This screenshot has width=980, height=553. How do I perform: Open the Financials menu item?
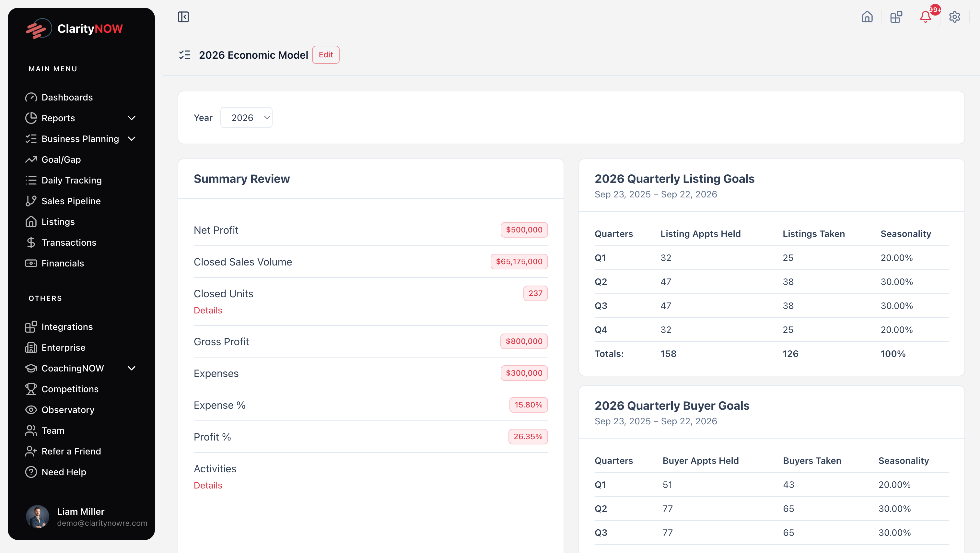[63, 263]
